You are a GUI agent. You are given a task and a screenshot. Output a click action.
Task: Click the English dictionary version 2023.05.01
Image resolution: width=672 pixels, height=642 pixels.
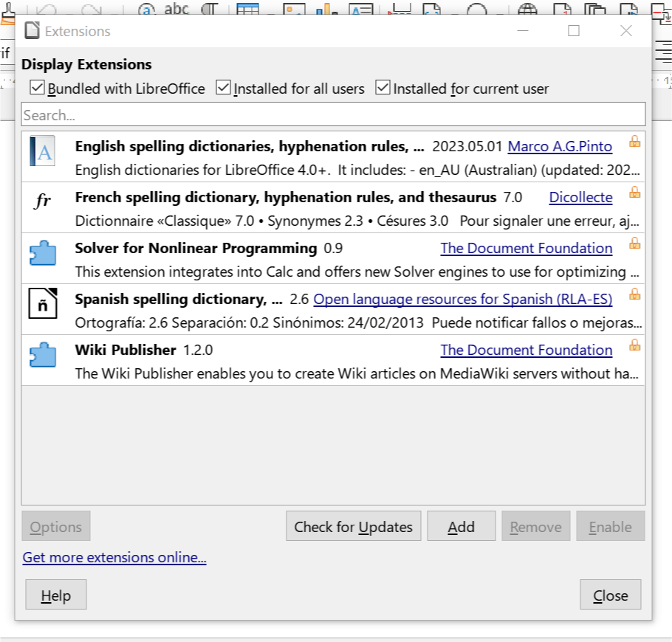[467, 146]
